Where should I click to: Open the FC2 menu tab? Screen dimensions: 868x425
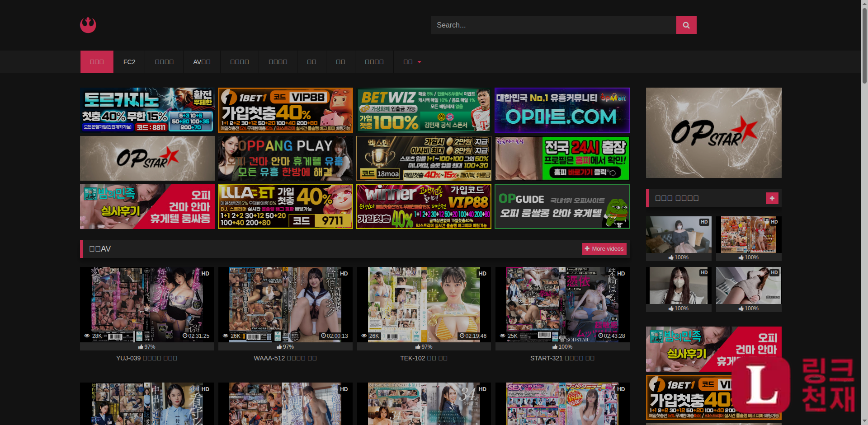pos(129,62)
